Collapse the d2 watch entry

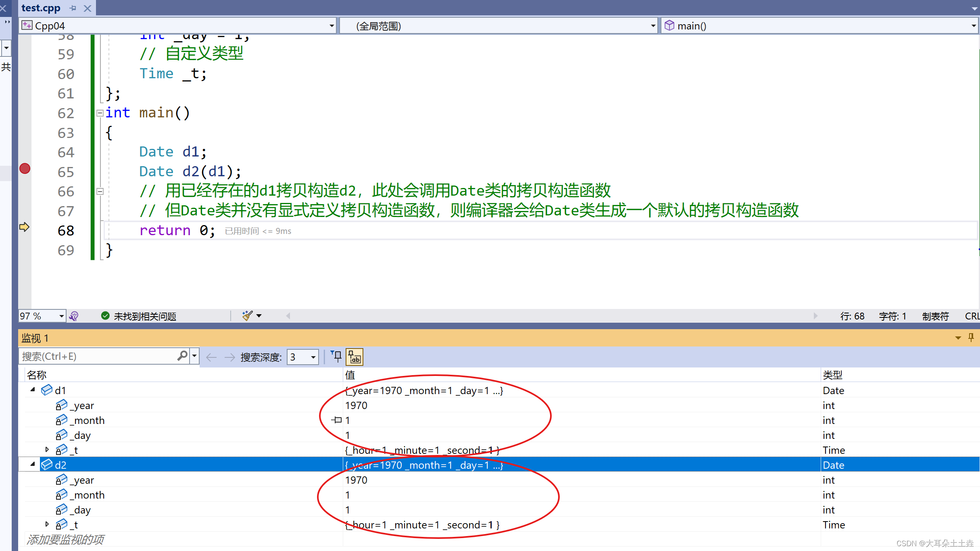tap(33, 464)
